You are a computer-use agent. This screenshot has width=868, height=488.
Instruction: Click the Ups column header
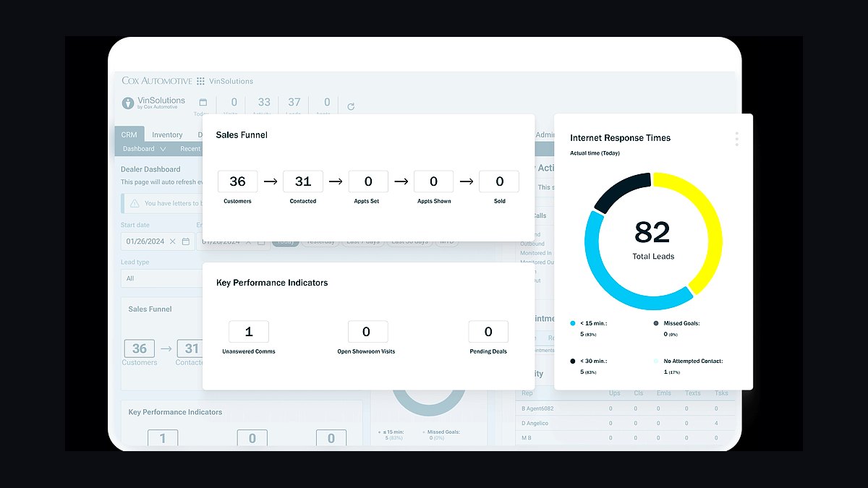click(616, 393)
